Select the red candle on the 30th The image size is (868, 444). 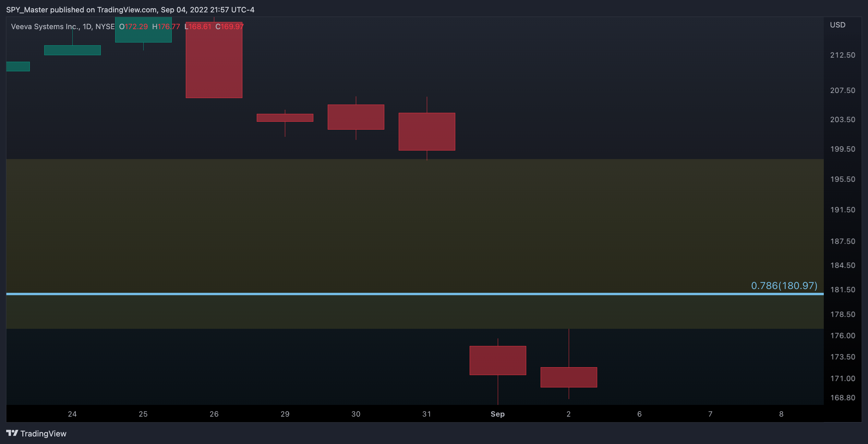356,117
